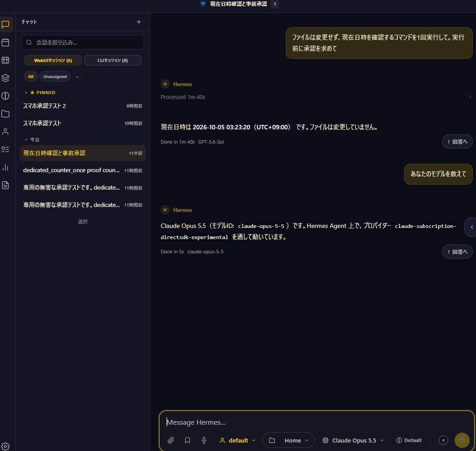Activate the microphone voice input icon
This screenshot has height=451, width=476.
click(x=204, y=440)
